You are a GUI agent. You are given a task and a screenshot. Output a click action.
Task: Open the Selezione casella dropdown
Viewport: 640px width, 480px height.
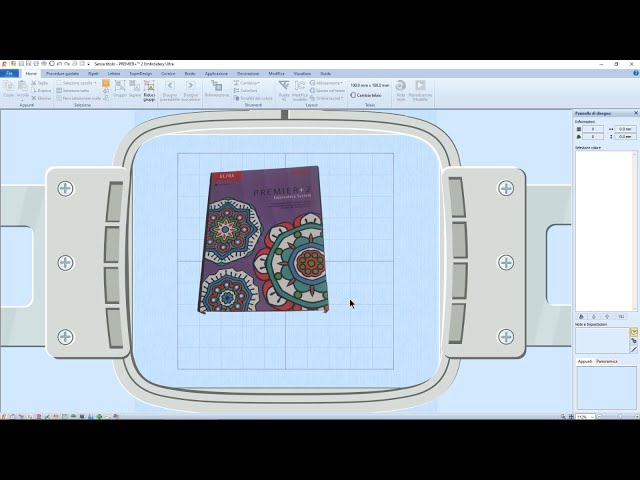pyautogui.click(x=76, y=83)
